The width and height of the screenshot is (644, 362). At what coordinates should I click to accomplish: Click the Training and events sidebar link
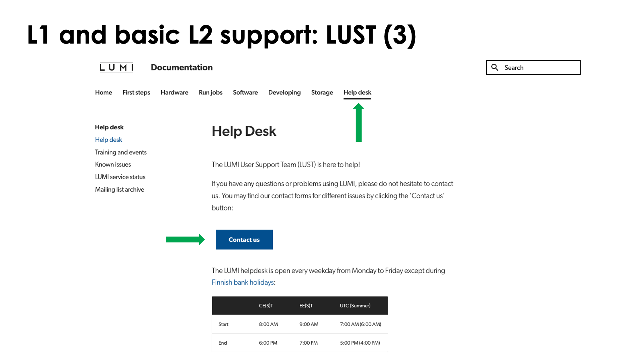pos(120,152)
